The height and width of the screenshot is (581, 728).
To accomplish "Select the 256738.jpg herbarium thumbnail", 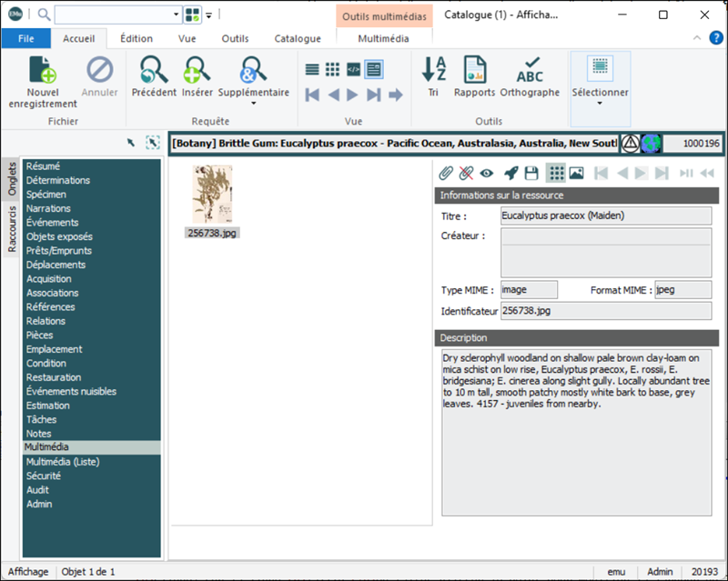I will [x=212, y=195].
